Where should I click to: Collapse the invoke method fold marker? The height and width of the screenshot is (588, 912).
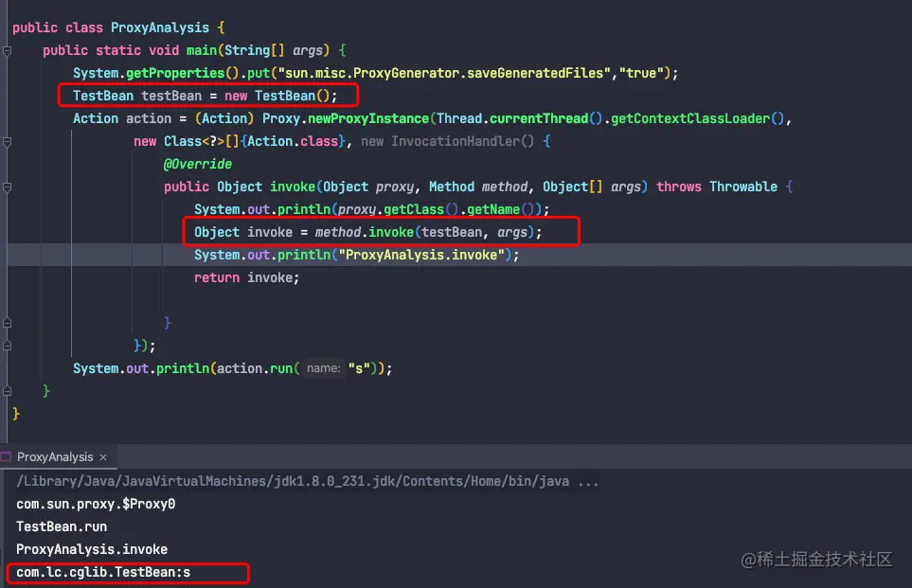point(7,187)
